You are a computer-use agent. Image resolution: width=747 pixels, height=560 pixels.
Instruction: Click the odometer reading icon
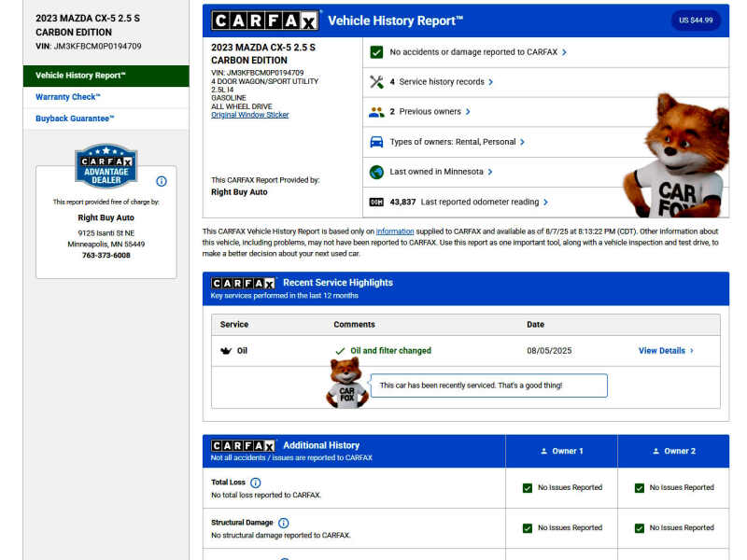tap(376, 202)
